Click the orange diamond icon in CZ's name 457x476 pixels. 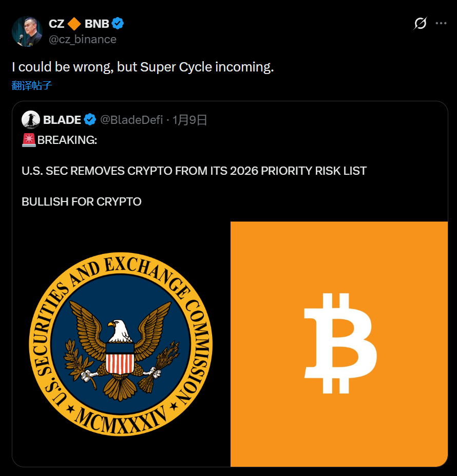(74, 24)
